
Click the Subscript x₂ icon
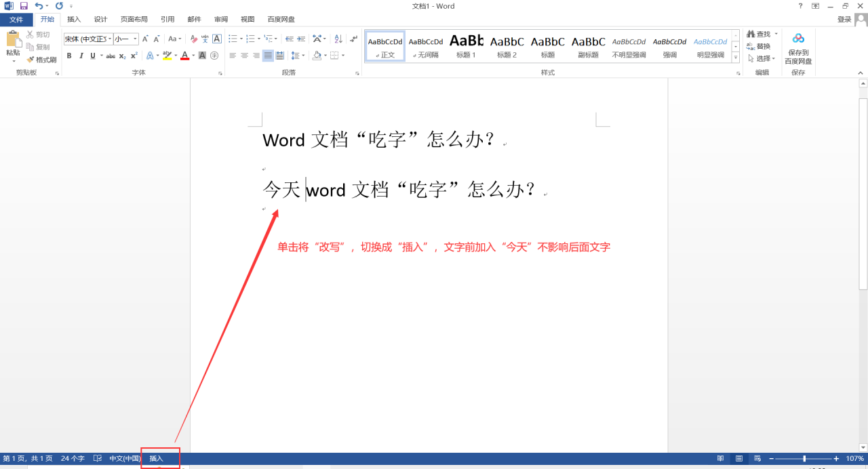click(122, 56)
